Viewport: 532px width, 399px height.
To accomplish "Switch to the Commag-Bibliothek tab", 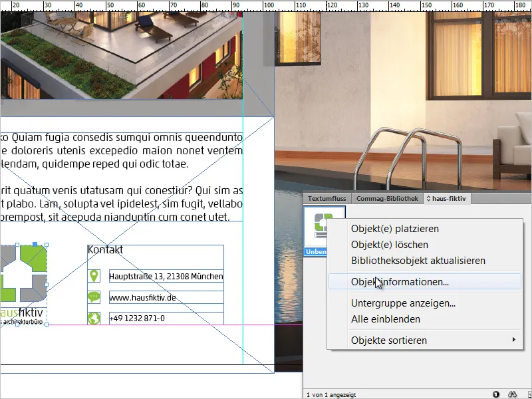I will [387, 198].
